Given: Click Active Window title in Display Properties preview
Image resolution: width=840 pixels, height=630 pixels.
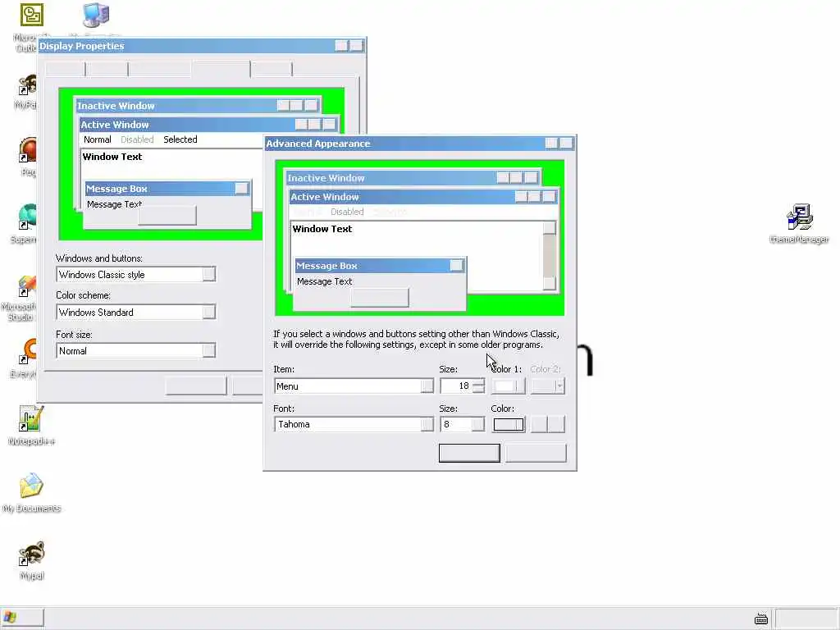Looking at the screenshot, I should tap(115, 125).
